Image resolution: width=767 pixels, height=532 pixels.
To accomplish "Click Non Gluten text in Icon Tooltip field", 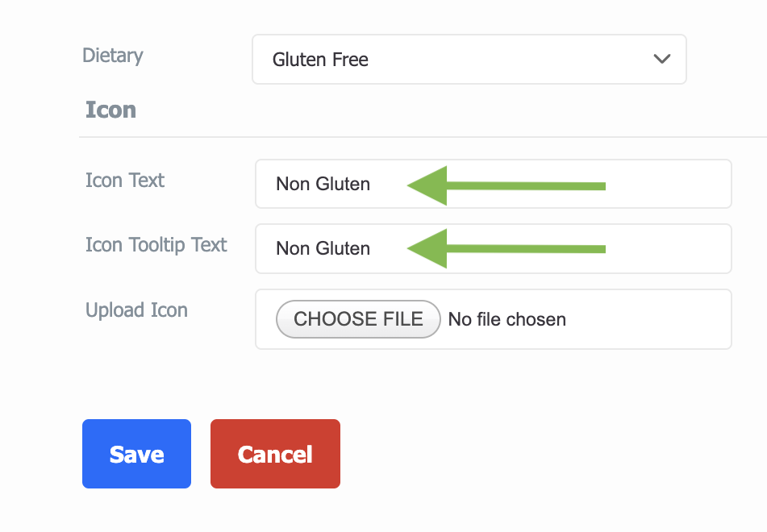I will tap(323, 249).
